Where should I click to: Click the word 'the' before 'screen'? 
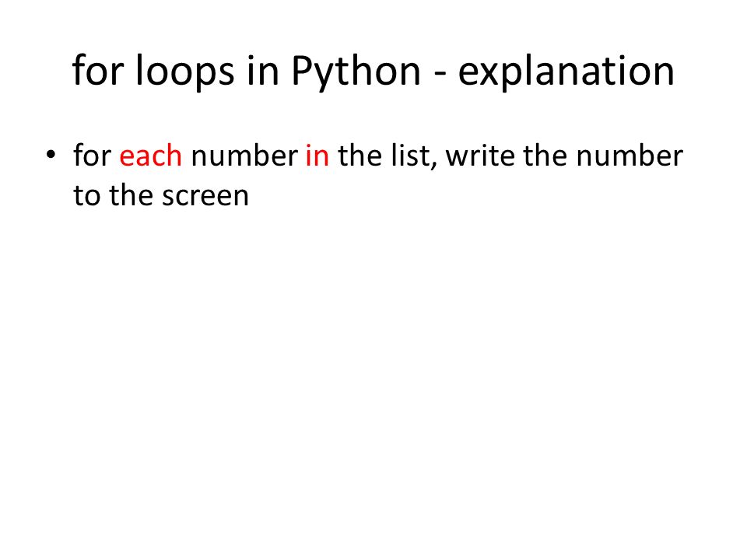(132, 194)
